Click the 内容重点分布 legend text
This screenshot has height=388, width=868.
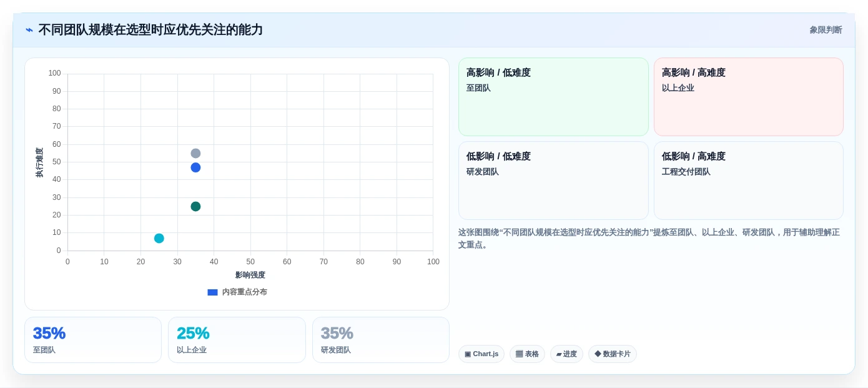point(245,292)
